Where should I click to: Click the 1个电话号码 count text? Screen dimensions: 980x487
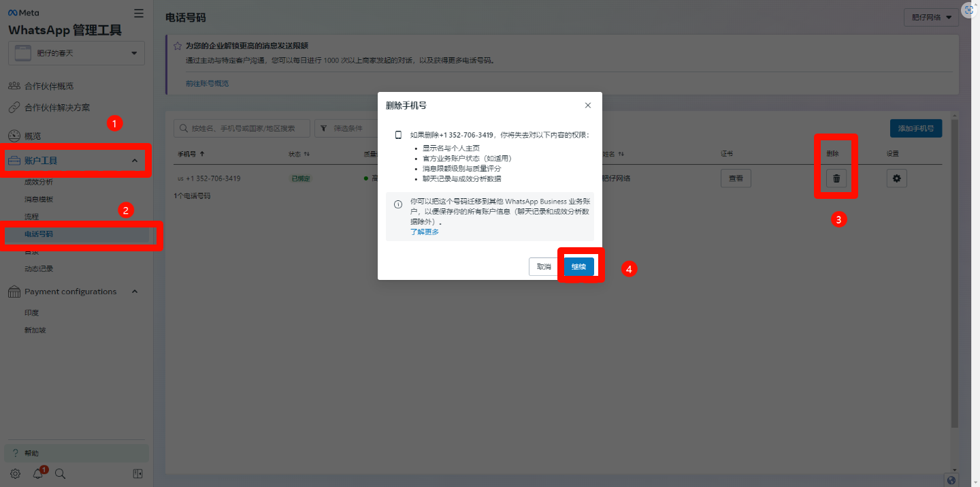pos(192,195)
